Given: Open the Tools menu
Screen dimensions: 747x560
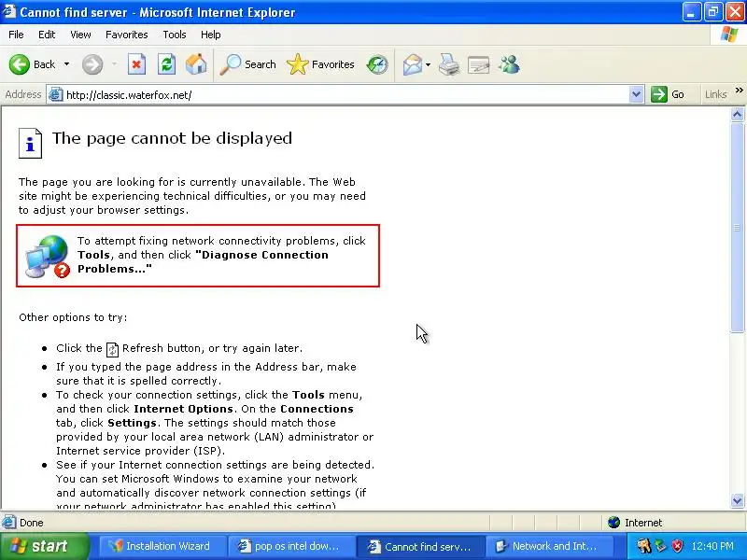Looking at the screenshot, I should pos(175,35).
